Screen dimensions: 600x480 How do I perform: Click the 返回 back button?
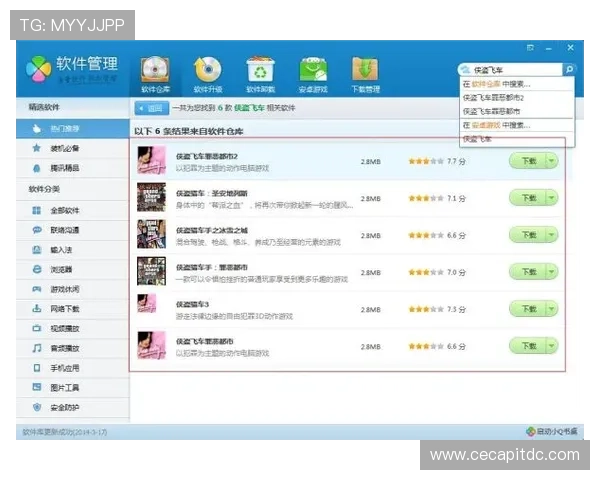[152, 108]
